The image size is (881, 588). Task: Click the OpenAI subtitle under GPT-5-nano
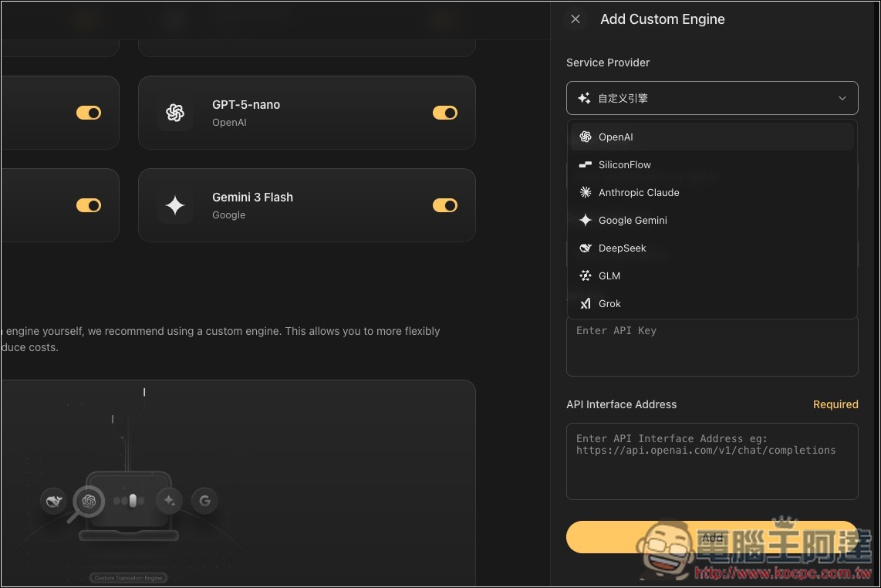229,123
